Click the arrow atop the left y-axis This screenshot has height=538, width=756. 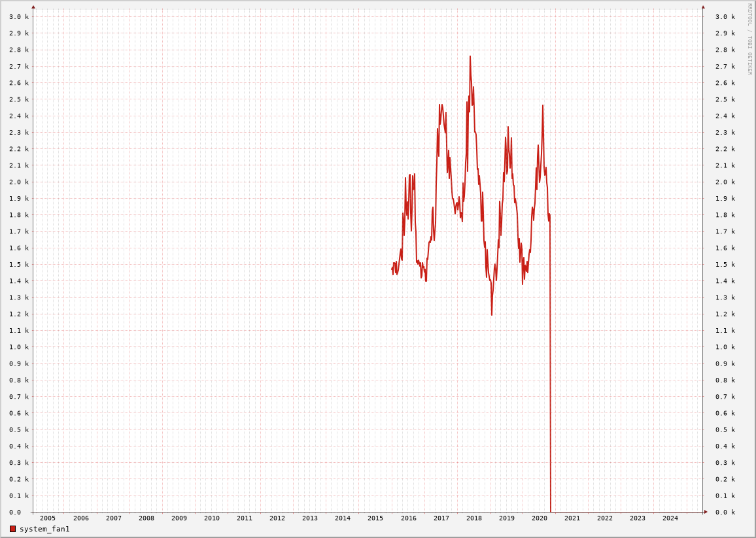click(x=33, y=7)
